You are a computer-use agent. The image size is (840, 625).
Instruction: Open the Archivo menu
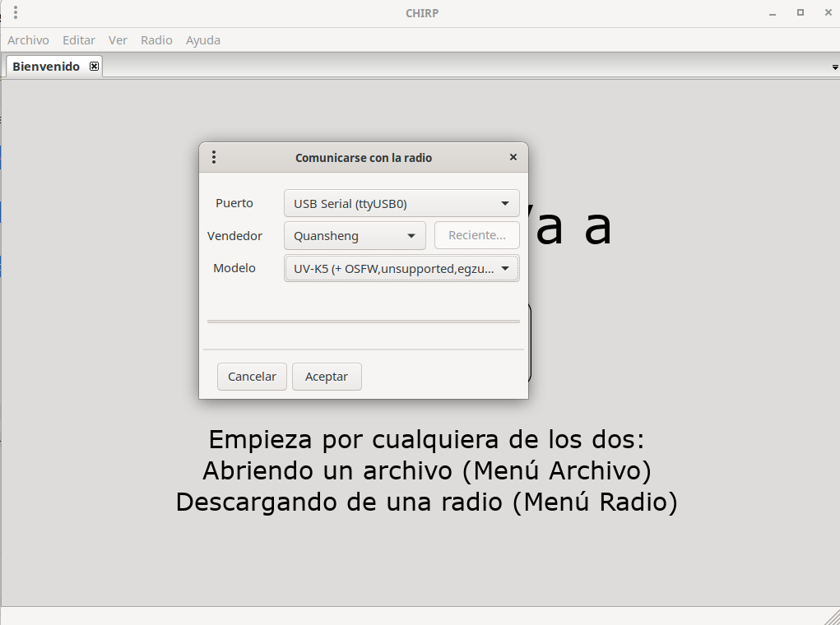pos(28,40)
